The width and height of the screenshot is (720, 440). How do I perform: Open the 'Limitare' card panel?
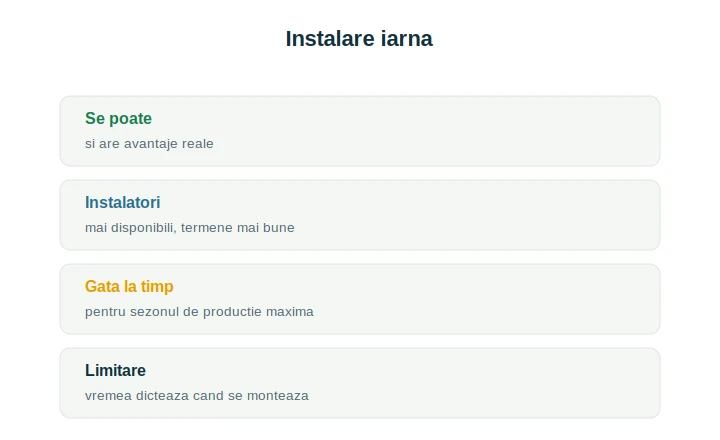[360, 383]
